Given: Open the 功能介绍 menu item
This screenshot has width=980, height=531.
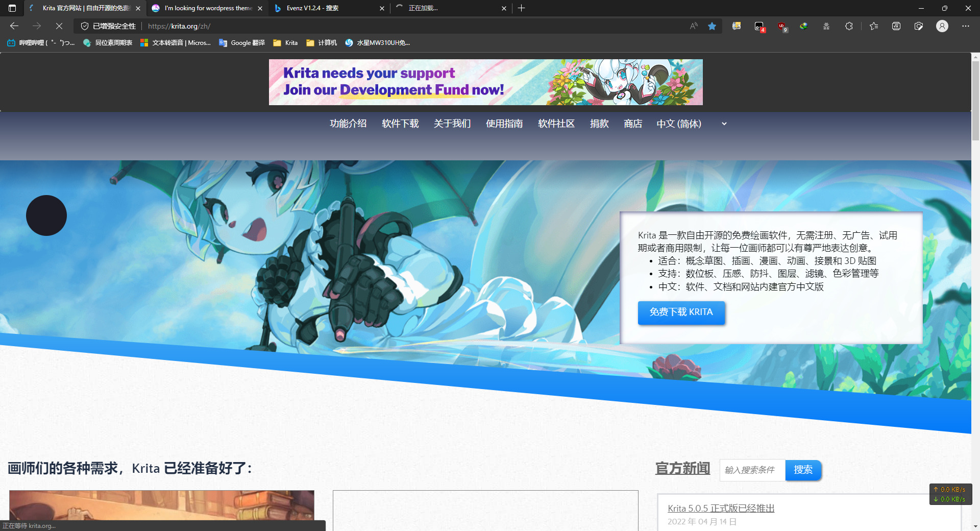Looking at the screenshot, I should 348,124.
